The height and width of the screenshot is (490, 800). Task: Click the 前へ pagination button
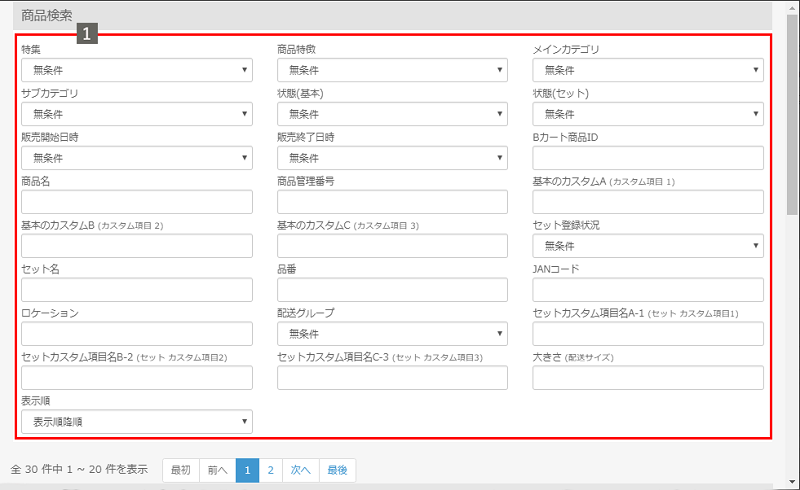[x=217, y=470]
